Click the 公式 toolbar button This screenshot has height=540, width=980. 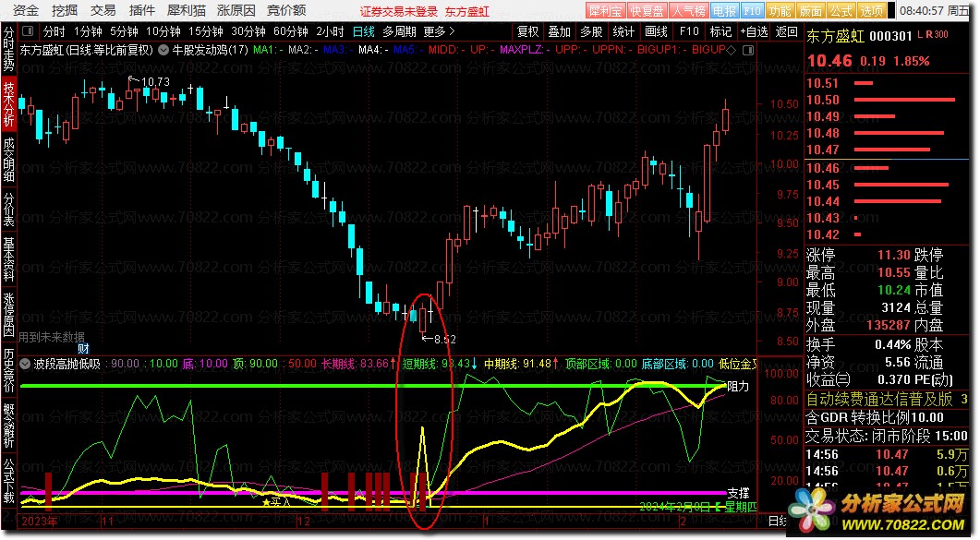841,10
